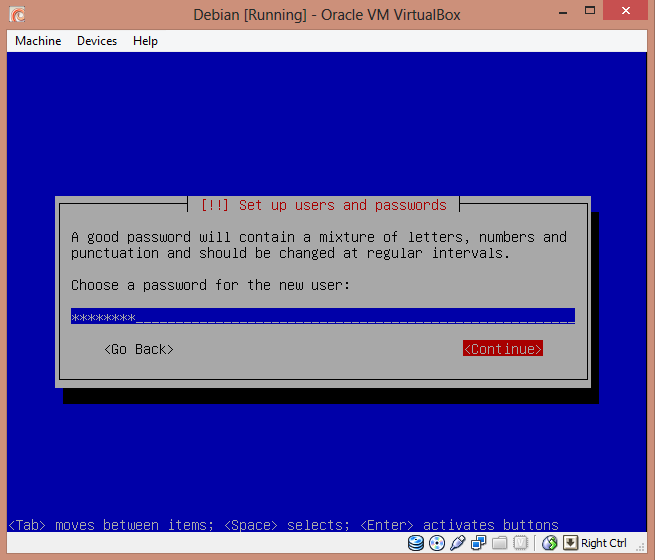Click the '<Tab> moves between items' hint line
The image size is (655, 560).
[283, 525]
